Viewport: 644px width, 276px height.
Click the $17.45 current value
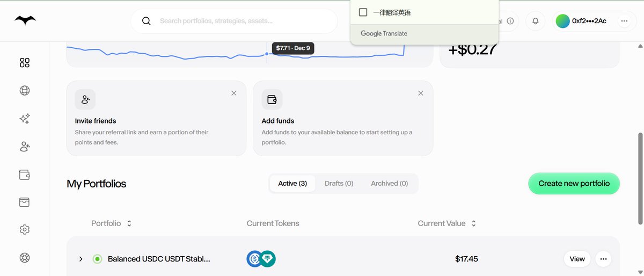[x=466, y=259]
